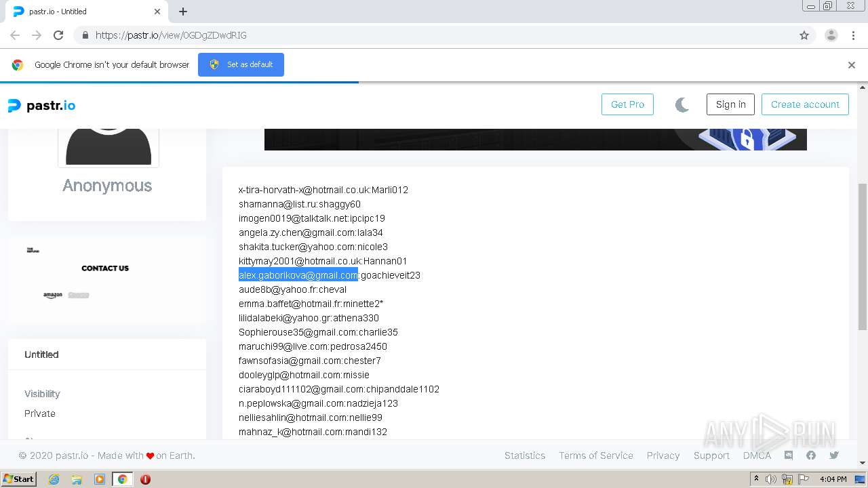Dismiss the default browser infobar
The image size is (868, 488).
click(x=851, y=65)
